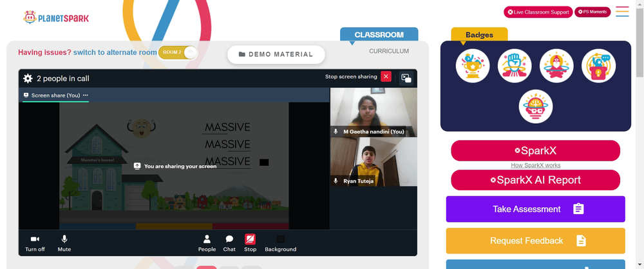
Task: Open the People panel
Action: coord(207,243)
